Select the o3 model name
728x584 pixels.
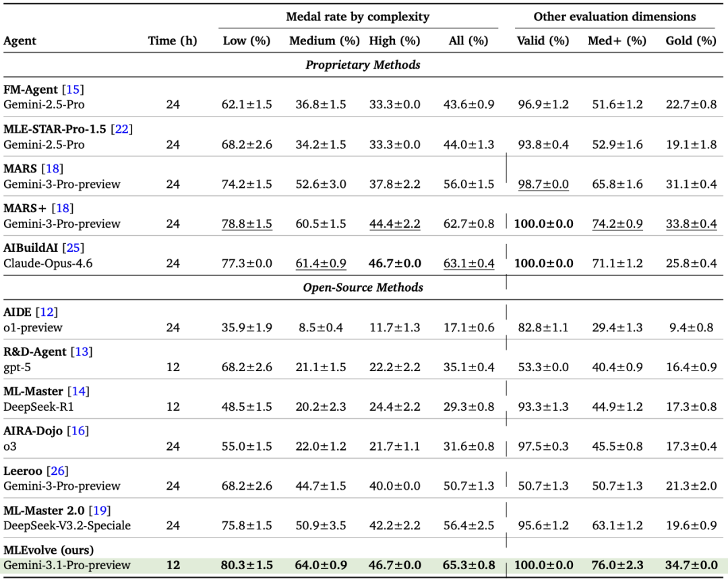click(9, 447)
